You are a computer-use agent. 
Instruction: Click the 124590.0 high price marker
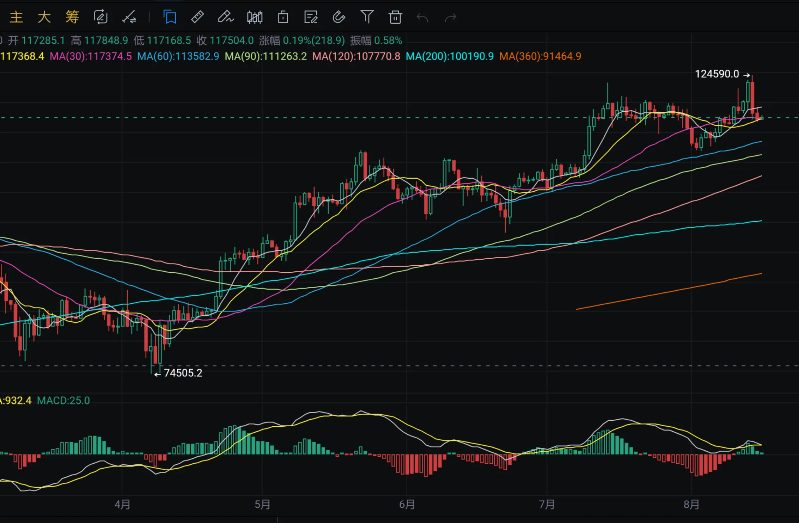coord(717,74)
